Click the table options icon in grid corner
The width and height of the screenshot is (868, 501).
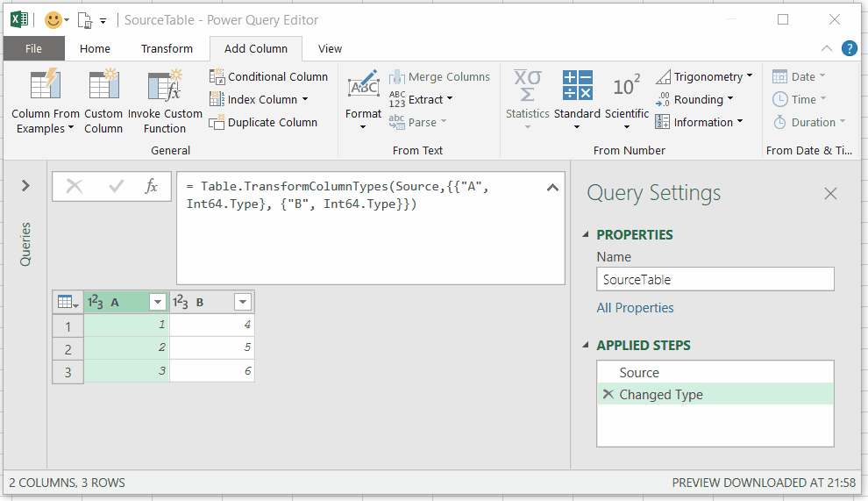point(68,302)
